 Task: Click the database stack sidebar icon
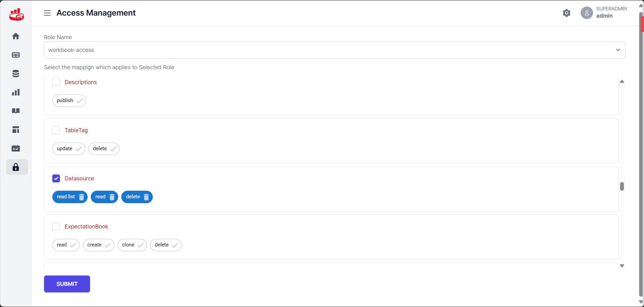16,74
